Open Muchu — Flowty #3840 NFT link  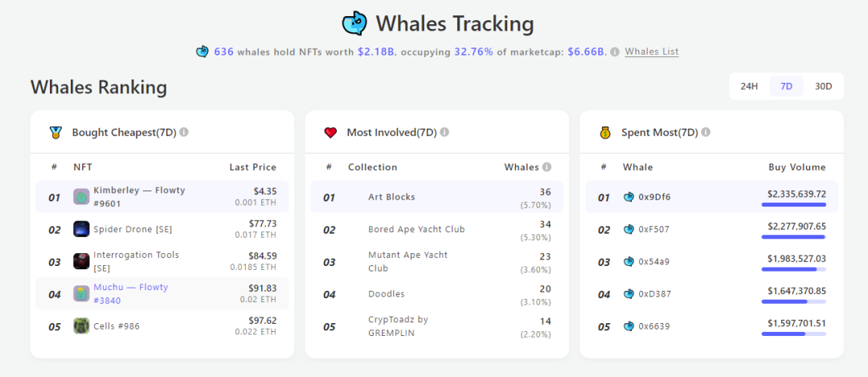point(131,293)
